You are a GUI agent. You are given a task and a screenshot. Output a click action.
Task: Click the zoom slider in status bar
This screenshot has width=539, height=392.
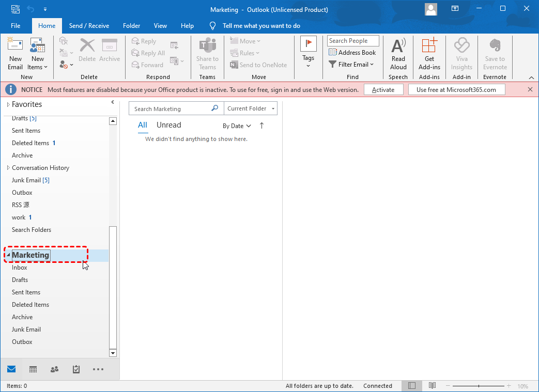[479, 386]
